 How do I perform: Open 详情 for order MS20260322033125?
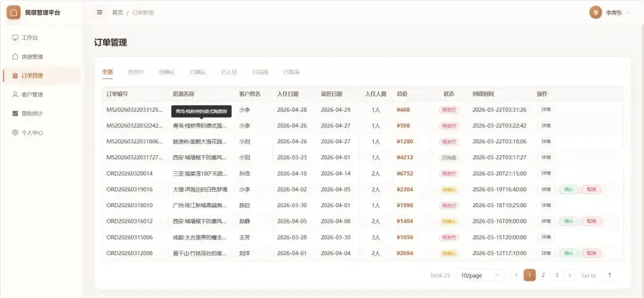pyautogui.click(x=546, y=110)
